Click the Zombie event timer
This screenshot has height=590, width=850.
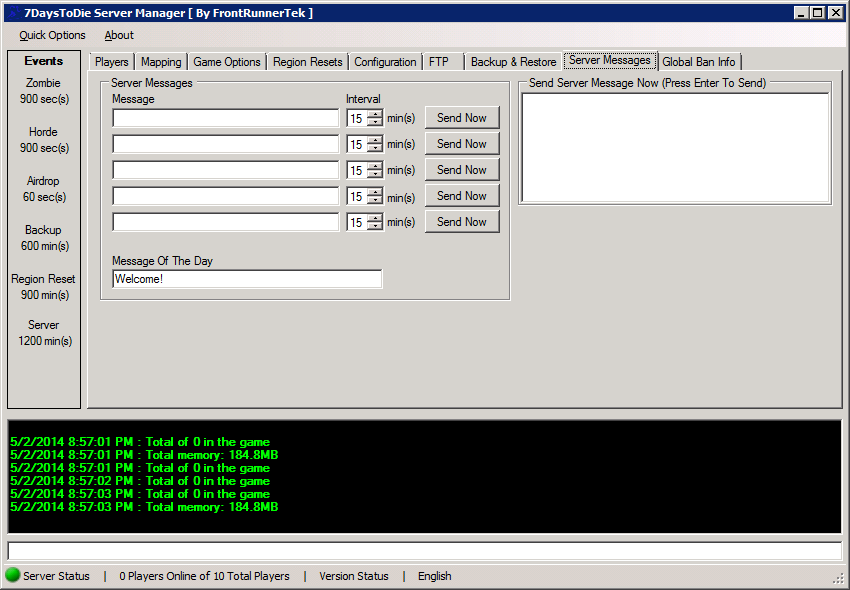pyautogui.click(x=44, y=91)
